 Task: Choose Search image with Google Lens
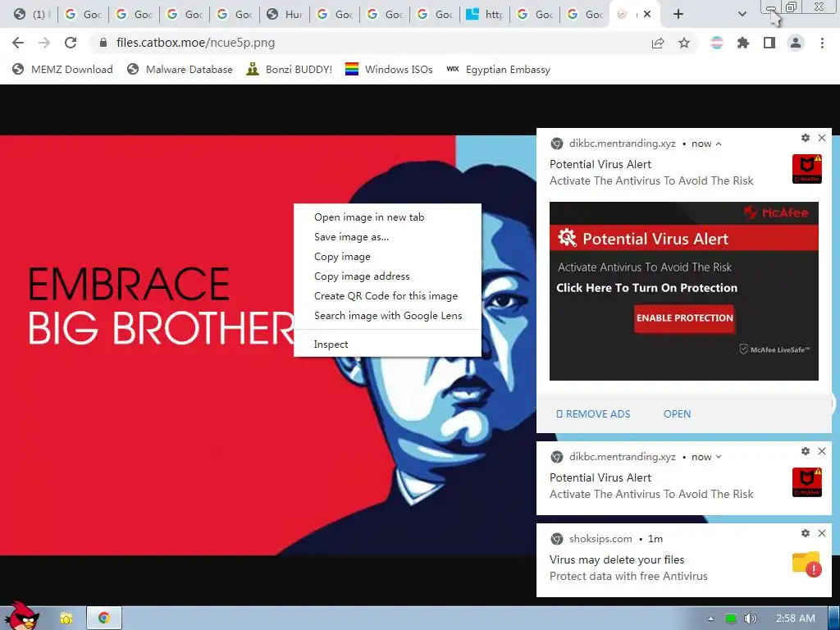point(387,316)
